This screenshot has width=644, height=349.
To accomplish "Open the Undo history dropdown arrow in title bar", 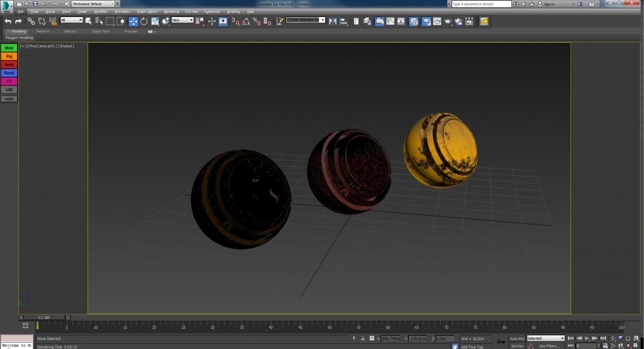I will pos(49,4).
